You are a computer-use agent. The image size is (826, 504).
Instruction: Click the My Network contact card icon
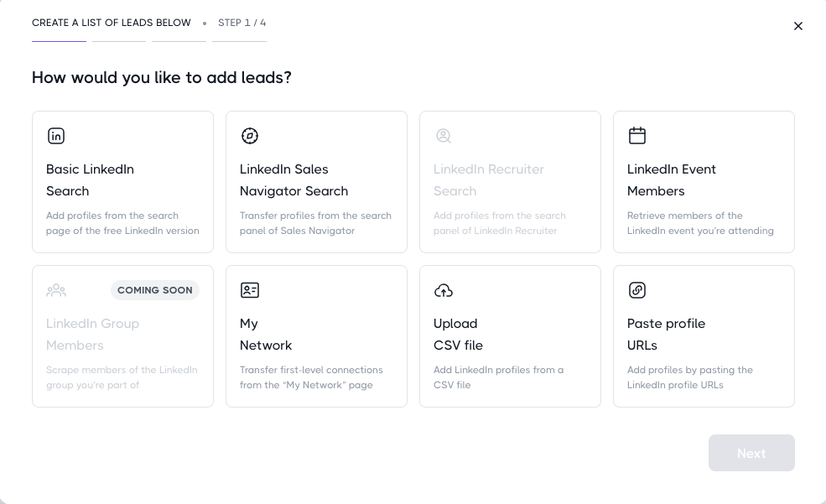(250, 290)
